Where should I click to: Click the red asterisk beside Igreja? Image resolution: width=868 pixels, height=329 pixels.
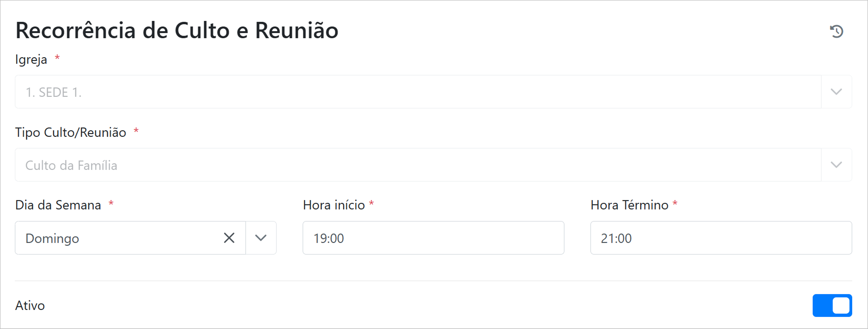pos(57,58)
